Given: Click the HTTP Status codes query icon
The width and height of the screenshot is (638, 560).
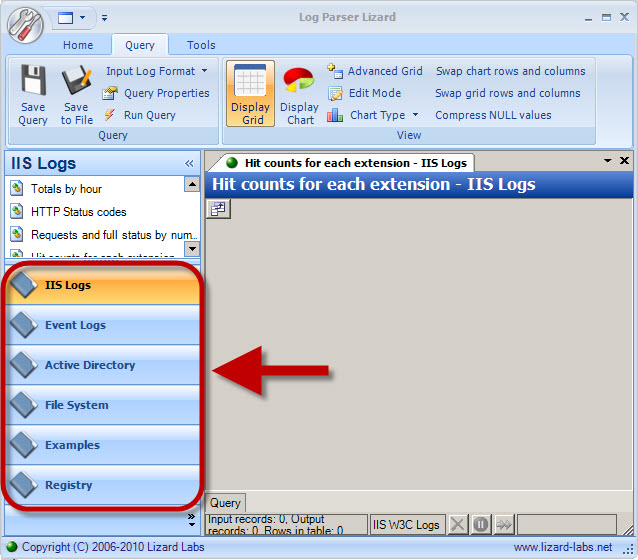Looking at the screenshot, I should coord(16,211).
